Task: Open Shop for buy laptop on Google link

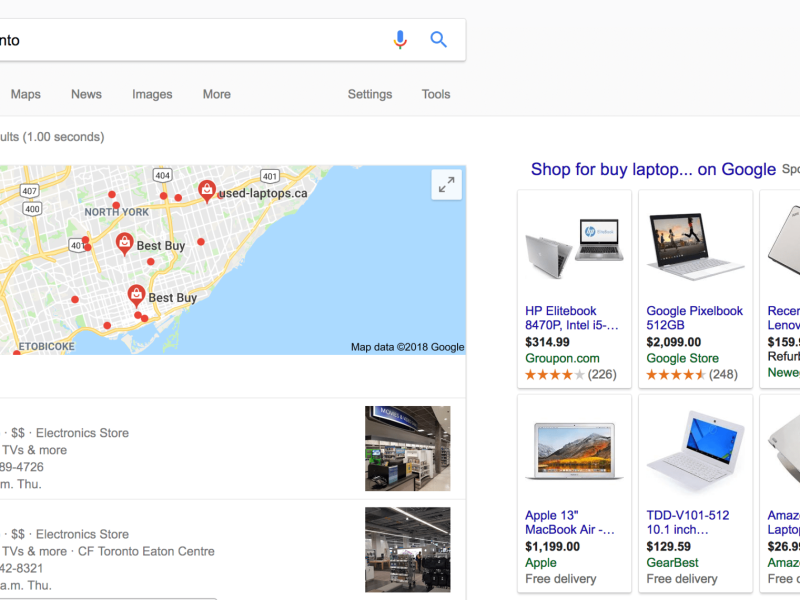Action: [653, 169]
